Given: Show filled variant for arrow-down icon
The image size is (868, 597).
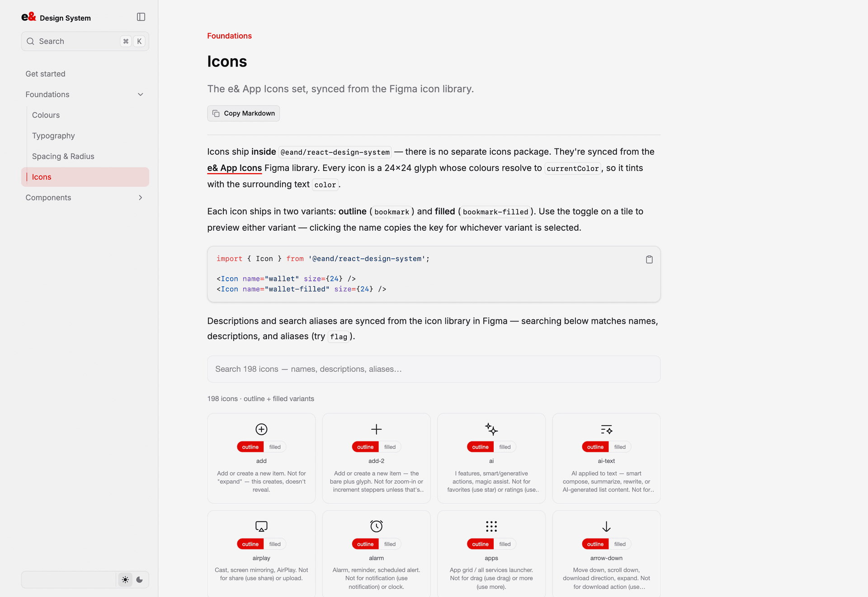Looking at the screenshot, I should [620, 544].
